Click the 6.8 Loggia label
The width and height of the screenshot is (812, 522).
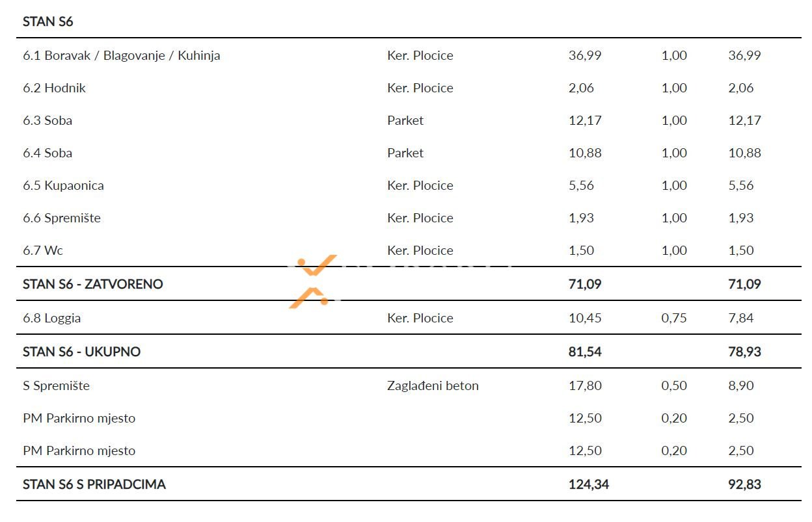[x=52, y=318]
